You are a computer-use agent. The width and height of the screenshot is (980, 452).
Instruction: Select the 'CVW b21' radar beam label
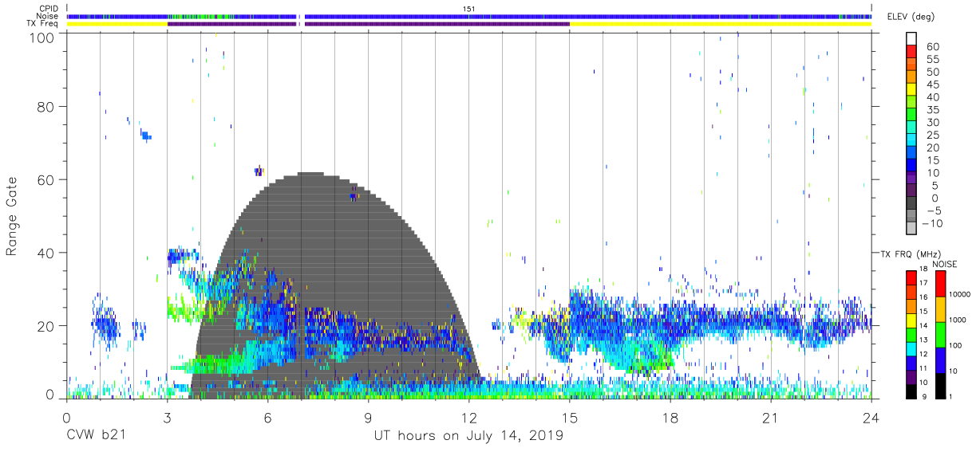pyautogui.click(x=96, y=435)
